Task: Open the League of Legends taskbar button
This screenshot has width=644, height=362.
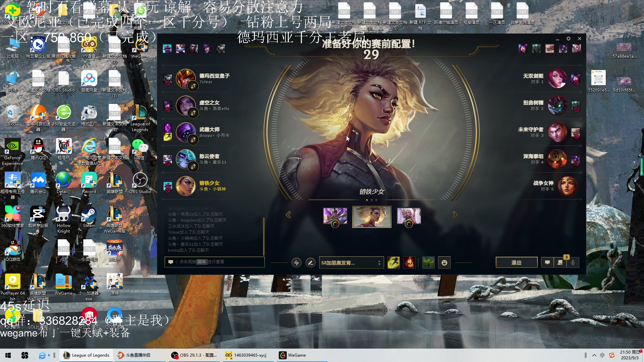Action: [x=86, y=355]
